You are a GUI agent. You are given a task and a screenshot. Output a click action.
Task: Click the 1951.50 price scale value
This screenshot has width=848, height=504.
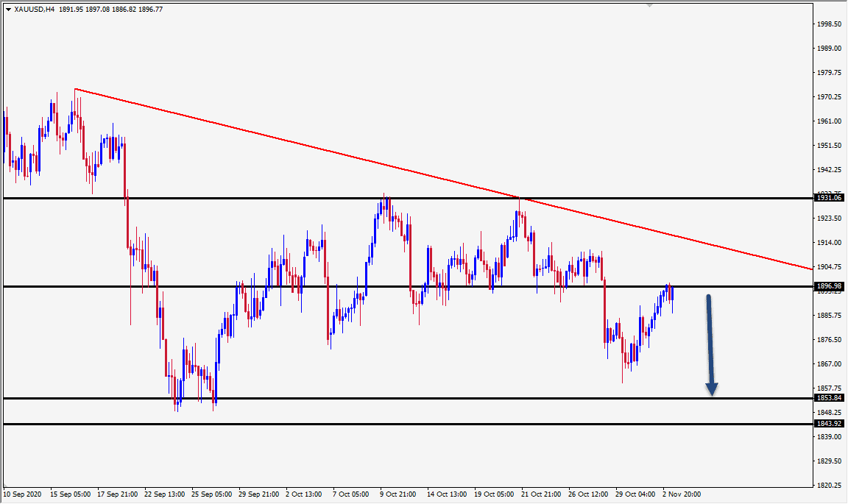(830, 146)
